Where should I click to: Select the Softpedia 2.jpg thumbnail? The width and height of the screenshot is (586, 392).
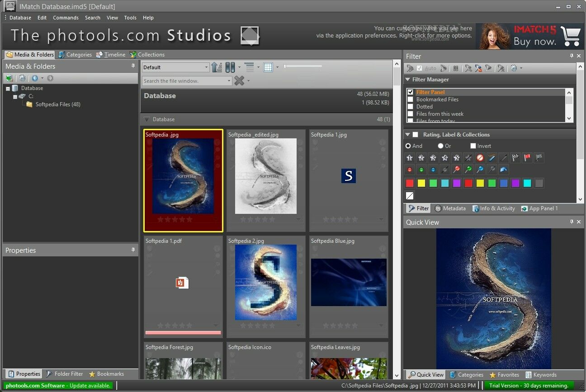tap(266, 287)
